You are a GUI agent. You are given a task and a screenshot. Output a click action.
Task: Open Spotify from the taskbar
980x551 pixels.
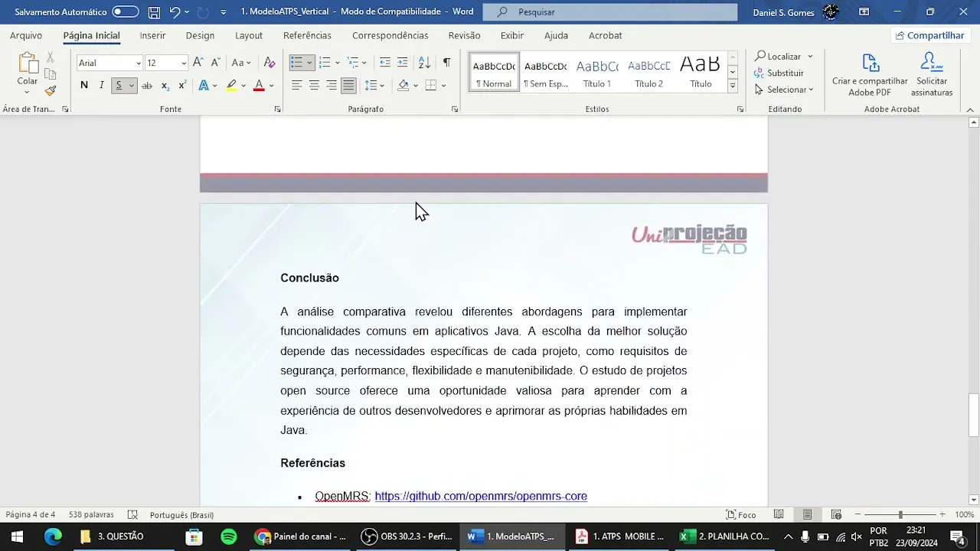[x=228, y=536]
